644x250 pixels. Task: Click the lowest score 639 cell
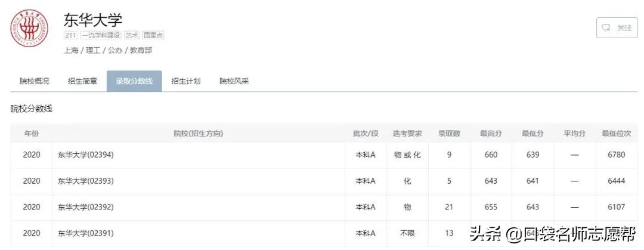coord(532,155)
